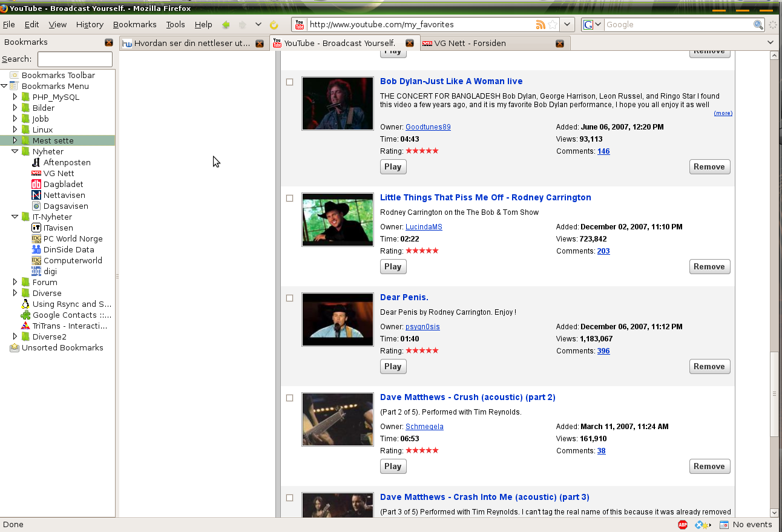Image resolution: width=782 pixels, height=532 pixels.
Task: Open the address bar history dropdown
Action: [x=567, y=25]
